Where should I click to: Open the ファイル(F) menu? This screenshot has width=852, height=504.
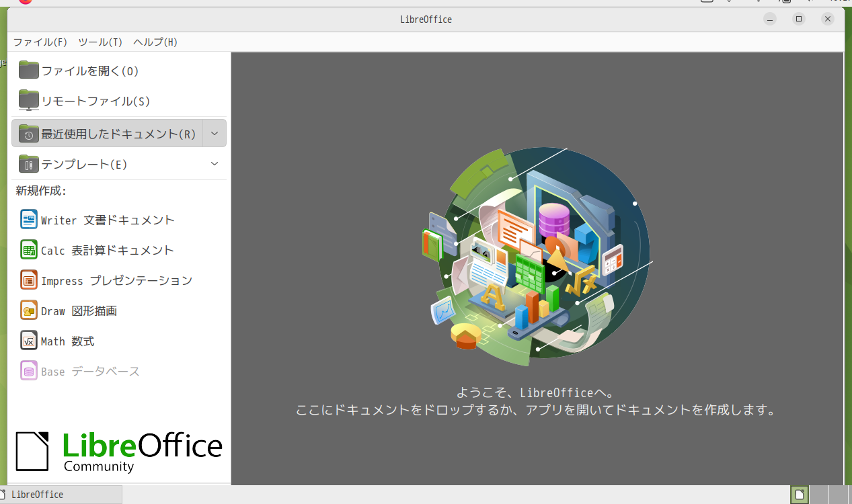pos(40,42)
